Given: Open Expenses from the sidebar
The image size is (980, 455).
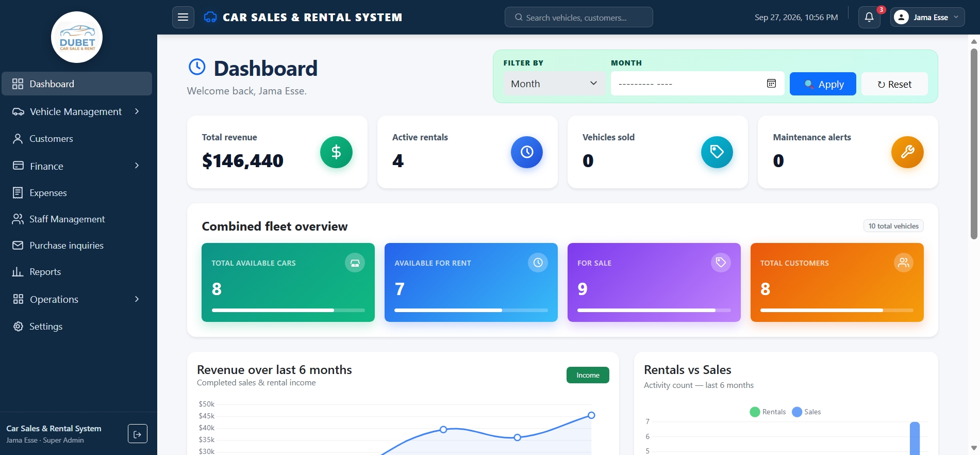Looking at the screenshot, I should point(77,193).
